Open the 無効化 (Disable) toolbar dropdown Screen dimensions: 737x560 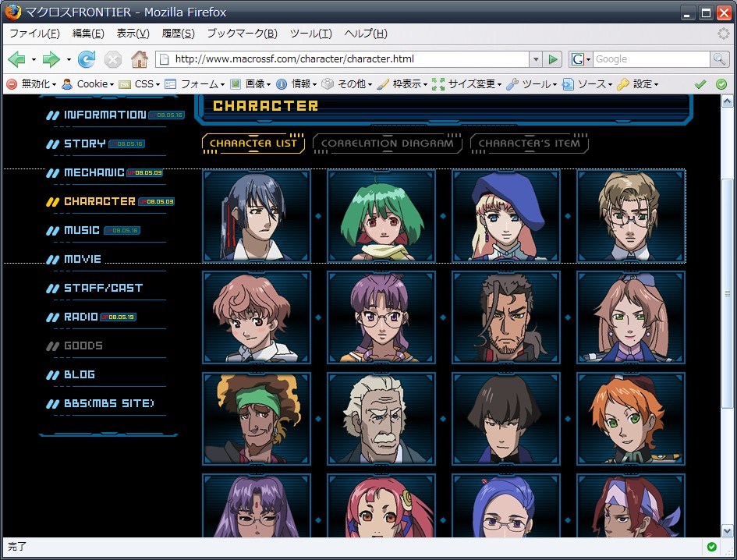tap(31, 84)
